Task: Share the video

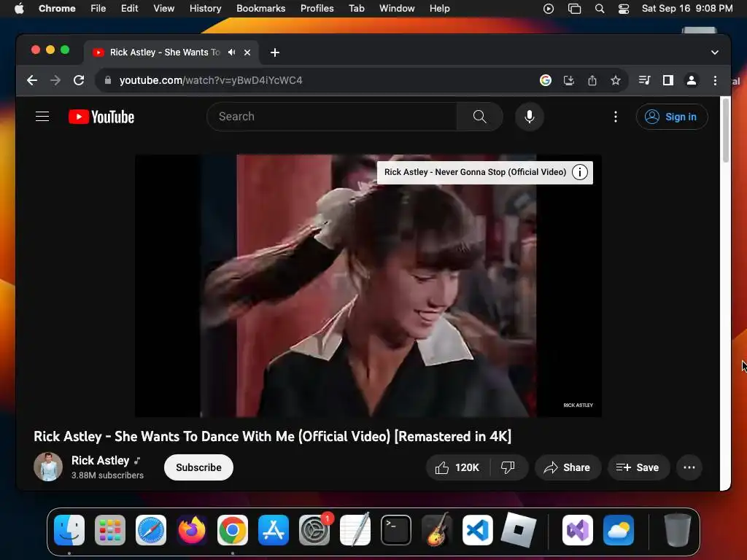Action: coord(568,467)
